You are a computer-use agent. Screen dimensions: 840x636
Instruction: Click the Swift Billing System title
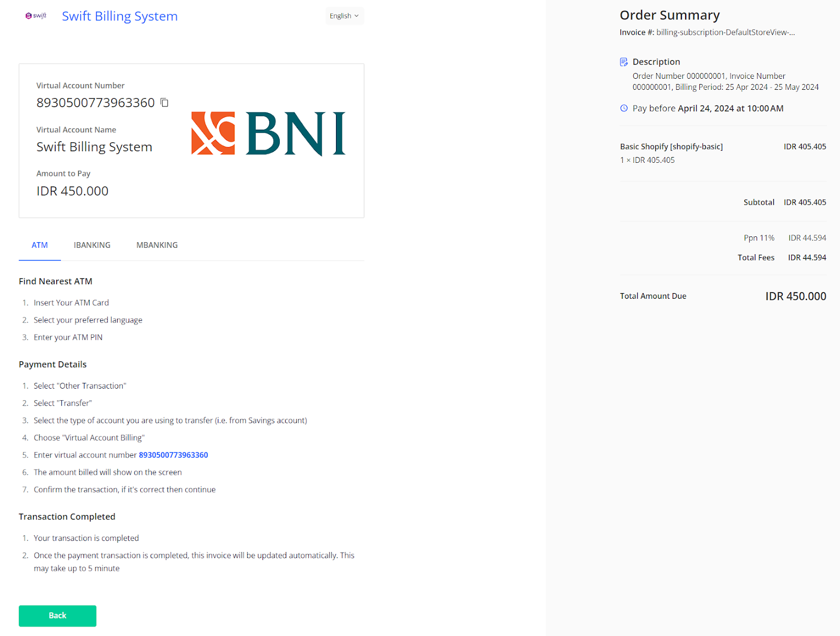click(120, 16)
